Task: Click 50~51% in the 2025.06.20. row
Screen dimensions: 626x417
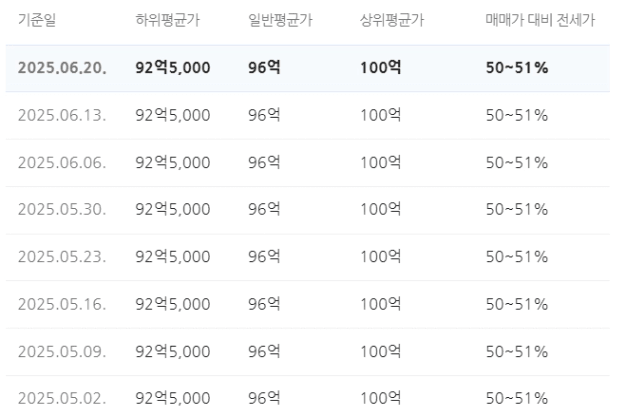Action: [x=517, y=68]
